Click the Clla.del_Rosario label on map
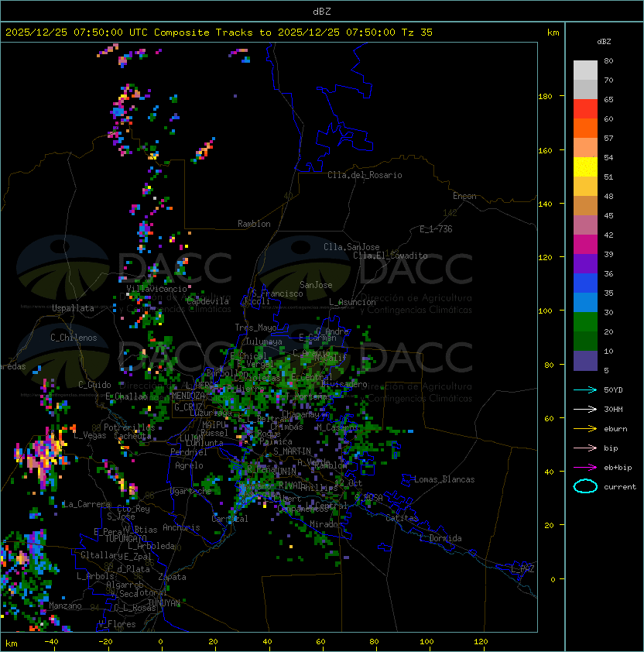The image size is (644, 652). pos(365,175)
